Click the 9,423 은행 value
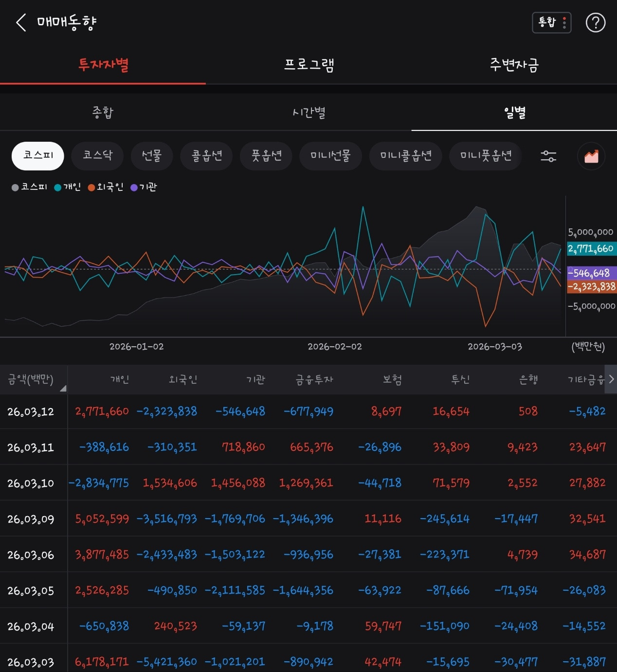This screenshot has height=672, width=617. (x=523, y=447)
